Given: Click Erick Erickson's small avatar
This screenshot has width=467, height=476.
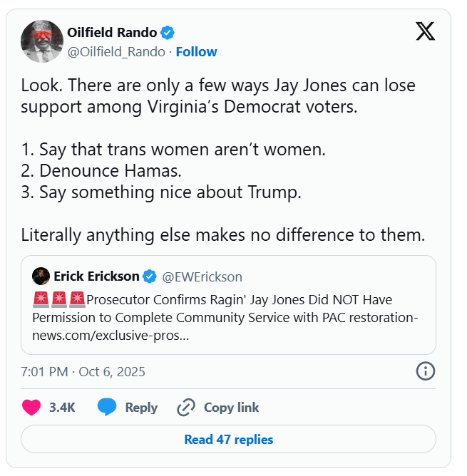Looking at the screenshot, I should (x=41, y=276).
